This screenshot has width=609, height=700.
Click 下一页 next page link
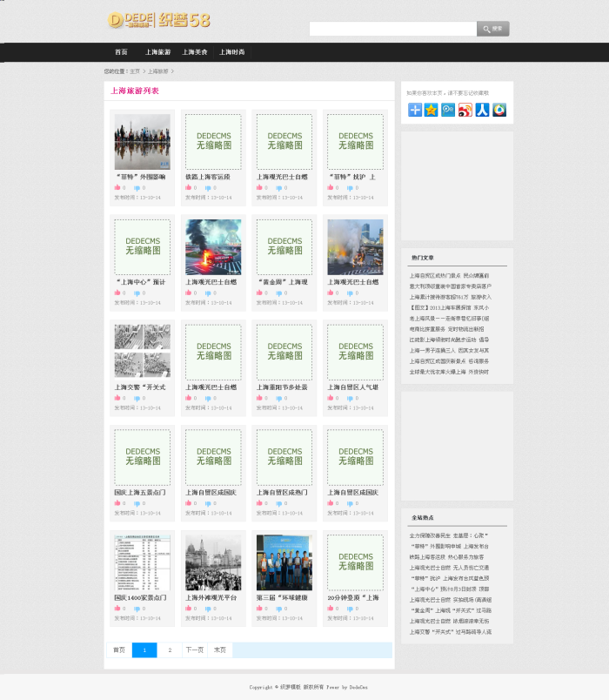pyautogui.click(x=194, y=650)
